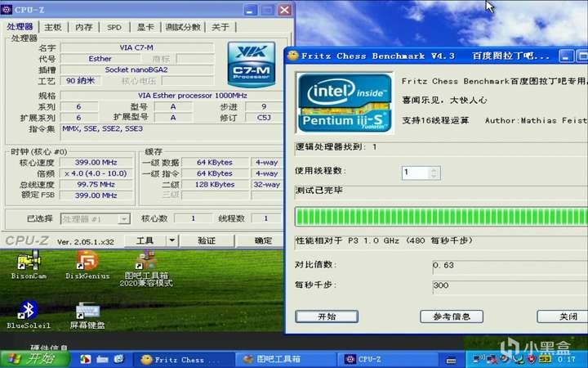
Task: Click the 开始 button in Fritz Chess
Action: pyautogui.click(x=326, y=316)
